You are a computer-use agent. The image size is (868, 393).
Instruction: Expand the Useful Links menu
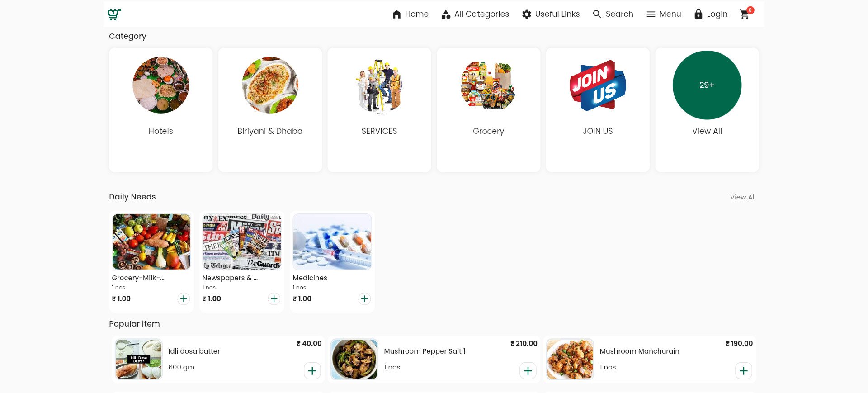pos(551,14)
